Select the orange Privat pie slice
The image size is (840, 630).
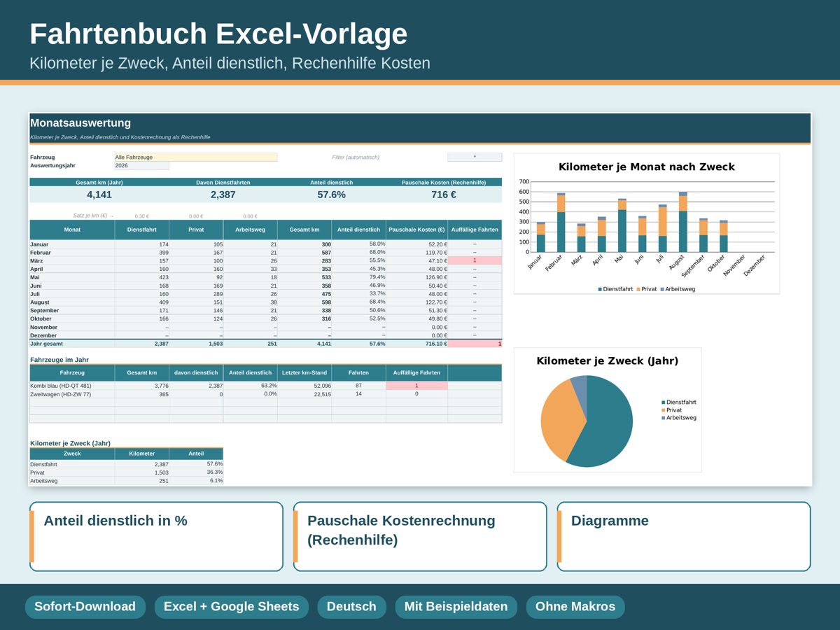[560, 420]
